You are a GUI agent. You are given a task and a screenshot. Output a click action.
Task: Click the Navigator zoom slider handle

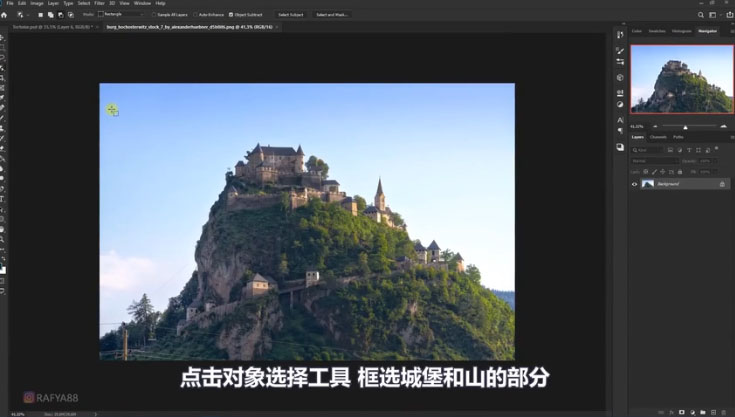[685, 127]
